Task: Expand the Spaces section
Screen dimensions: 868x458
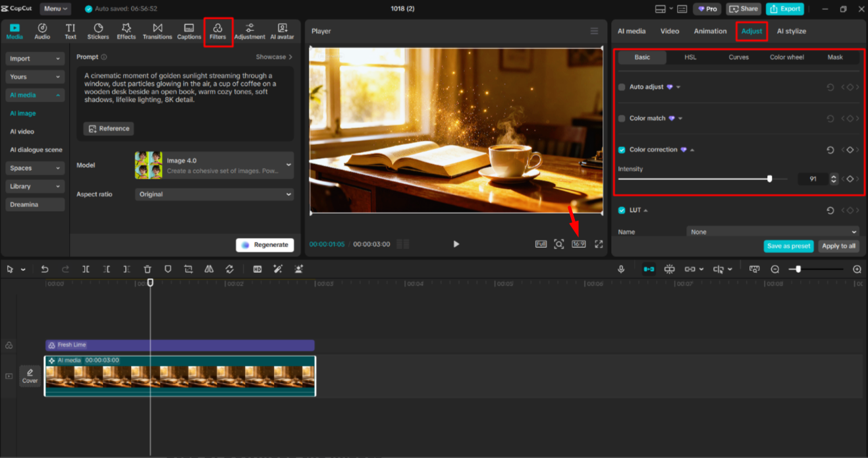Action: tap(35, 168)
